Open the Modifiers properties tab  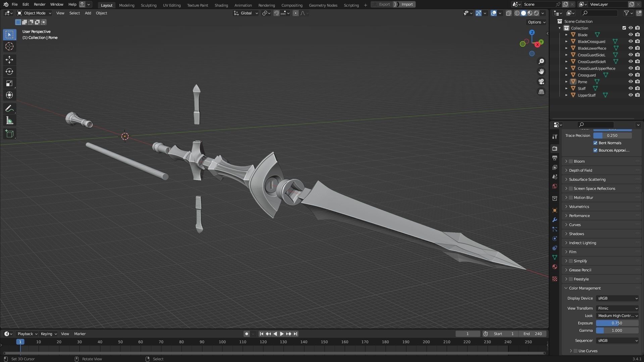555,220
